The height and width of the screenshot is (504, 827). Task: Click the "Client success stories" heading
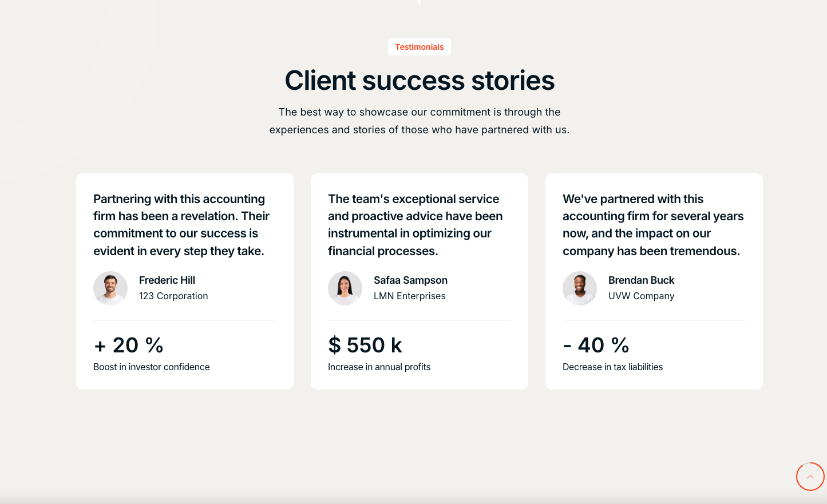(420, 81)
